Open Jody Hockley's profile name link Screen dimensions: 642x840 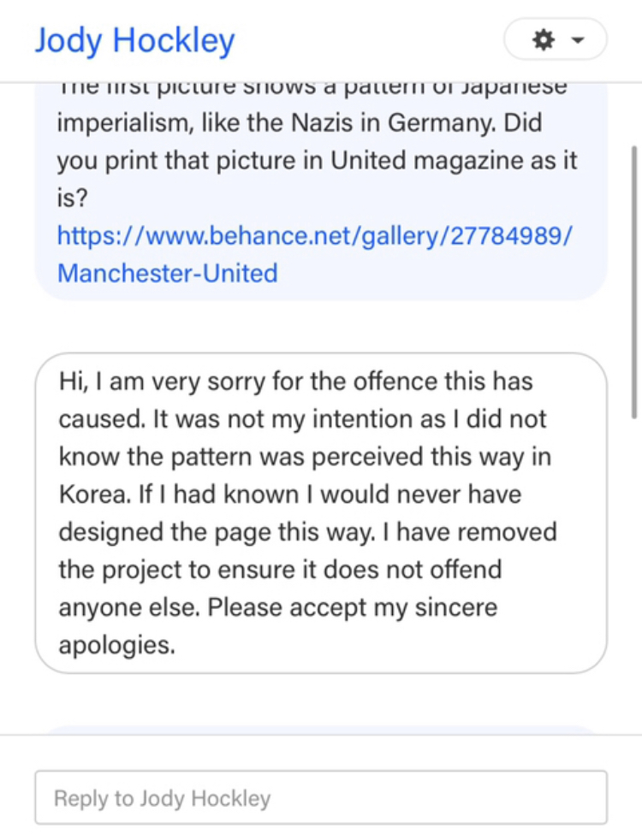click(x=134, y=40)
